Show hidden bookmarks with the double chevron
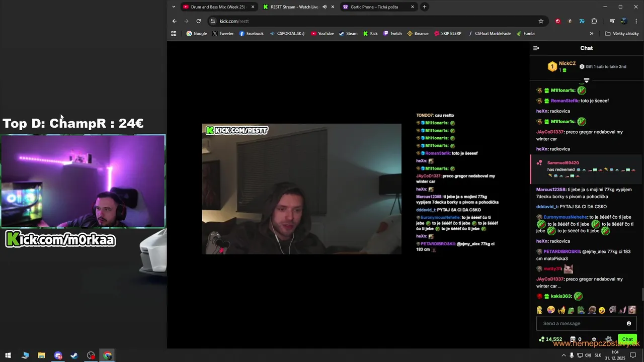Viewport: 644px width, 362px height. [x=592, y=34]
